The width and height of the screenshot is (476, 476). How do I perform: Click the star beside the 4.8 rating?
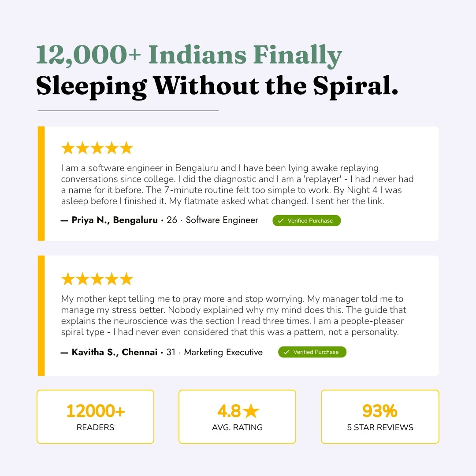click(x=251, y=411)
